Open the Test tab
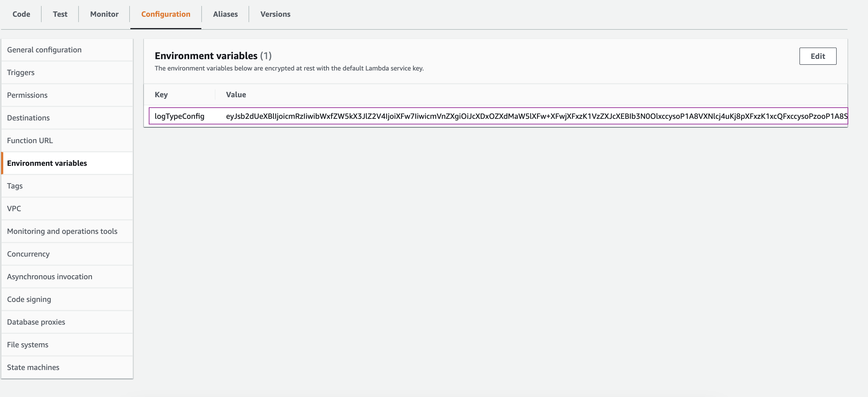 tap(60, 14)
